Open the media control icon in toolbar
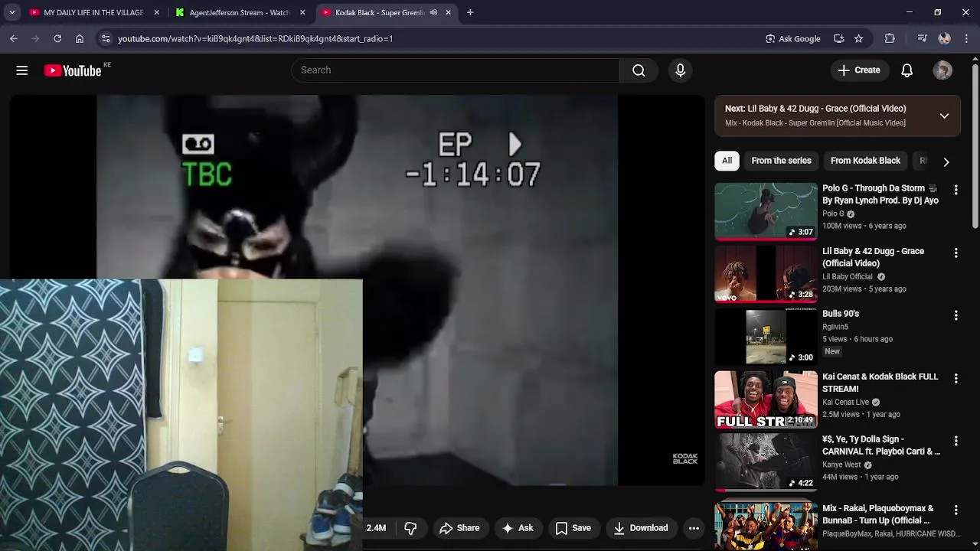This screenshot has width=980, height=551. tap(922, 38)
